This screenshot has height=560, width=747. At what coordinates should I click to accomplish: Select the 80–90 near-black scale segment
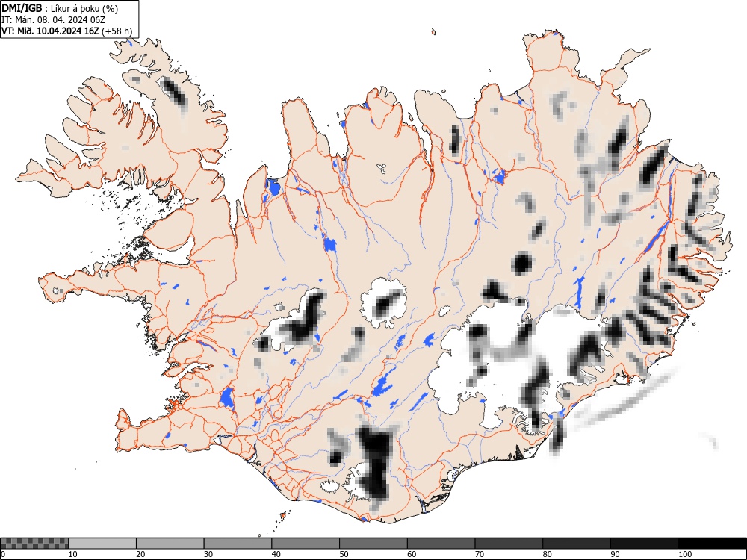tap(577, 544)
